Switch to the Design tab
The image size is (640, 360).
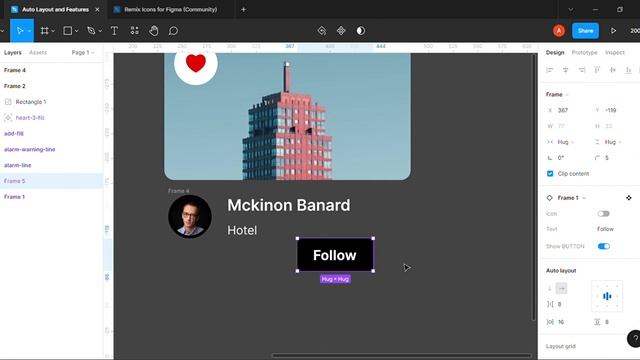[x=555, y=53]
